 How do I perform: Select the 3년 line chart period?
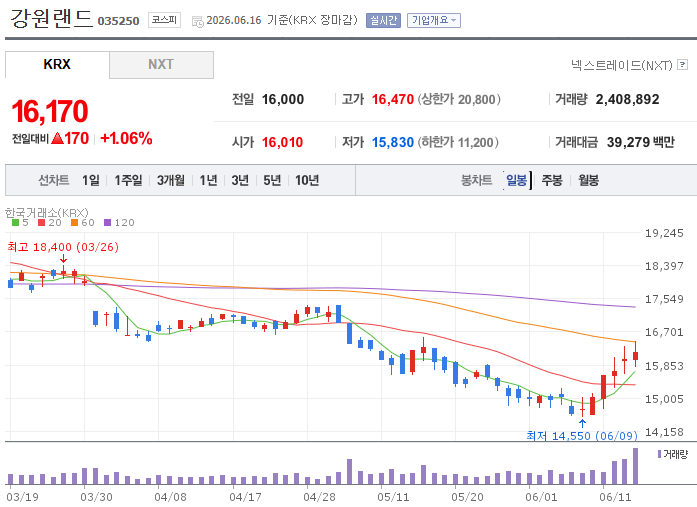point(240,180)
